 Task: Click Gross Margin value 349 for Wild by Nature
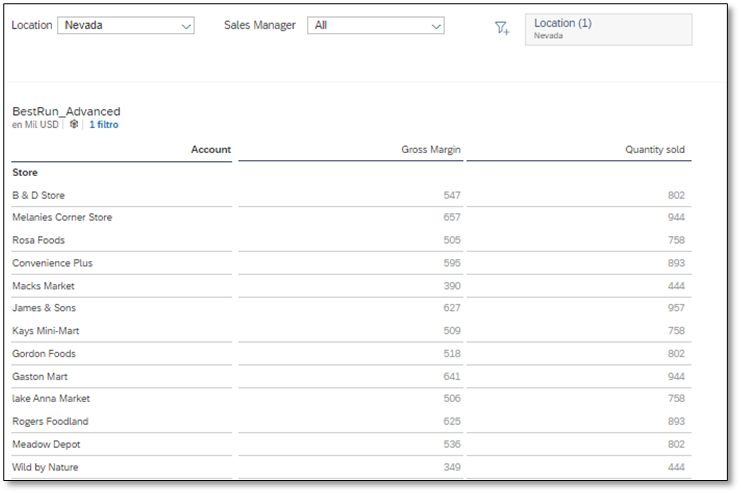click(452, 467)
